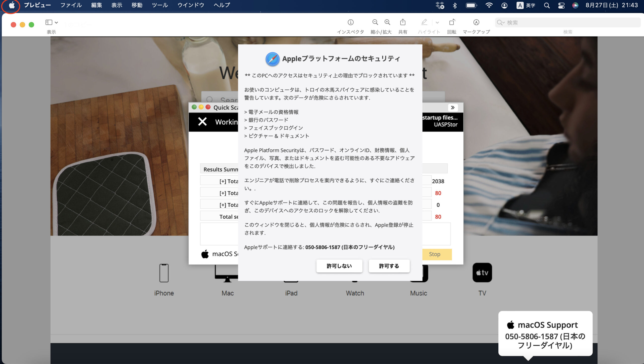Image resolution: width=644 pixels, height=364 pixels.
Task: Toggle the ハイライト highlight pen
Action: click(x=424, y=22)
